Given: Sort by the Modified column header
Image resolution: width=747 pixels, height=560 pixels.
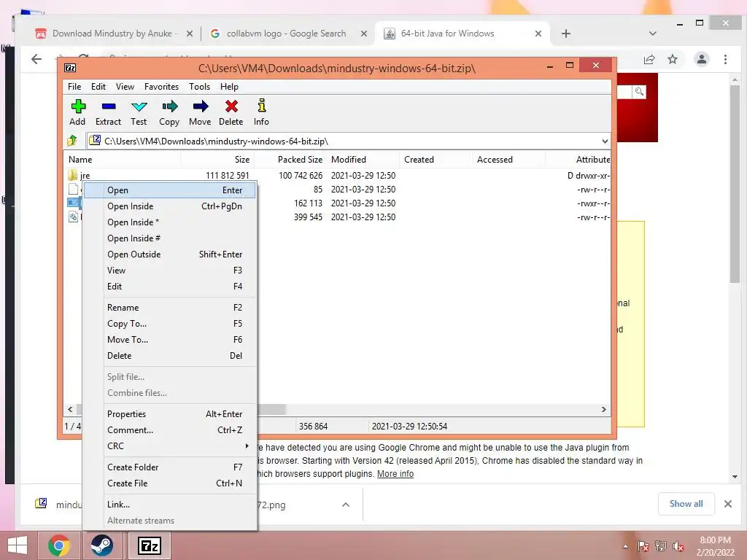Looking at the screenshot, I should coord(363,160).
